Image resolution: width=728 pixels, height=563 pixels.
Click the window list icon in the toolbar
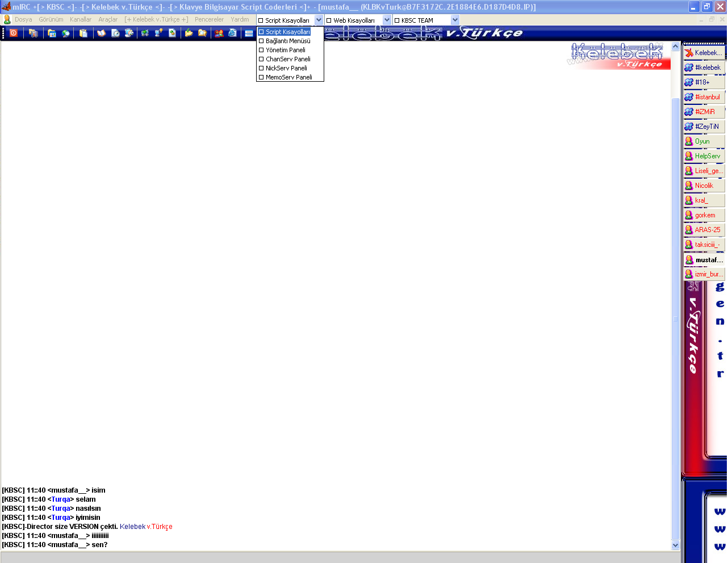(249, 33)
